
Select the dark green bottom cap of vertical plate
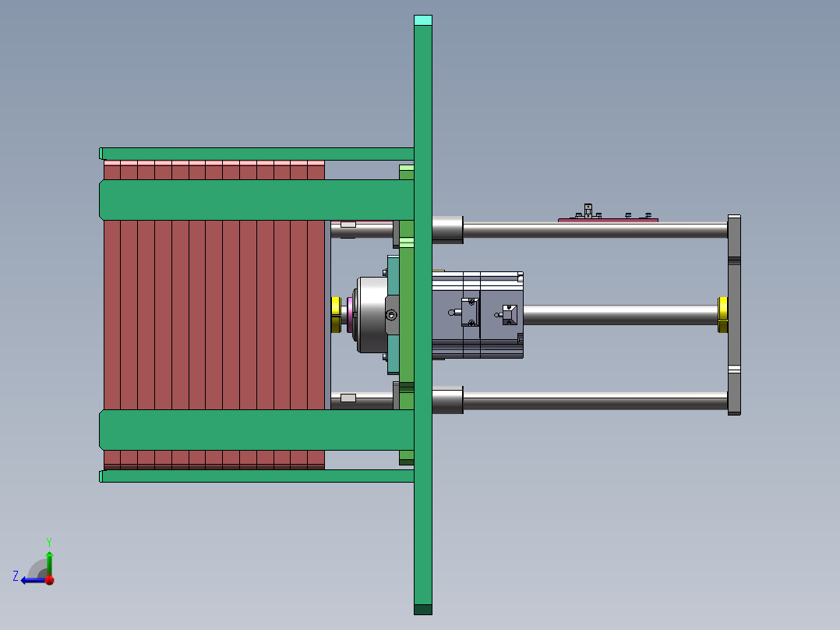click(422, 610)
